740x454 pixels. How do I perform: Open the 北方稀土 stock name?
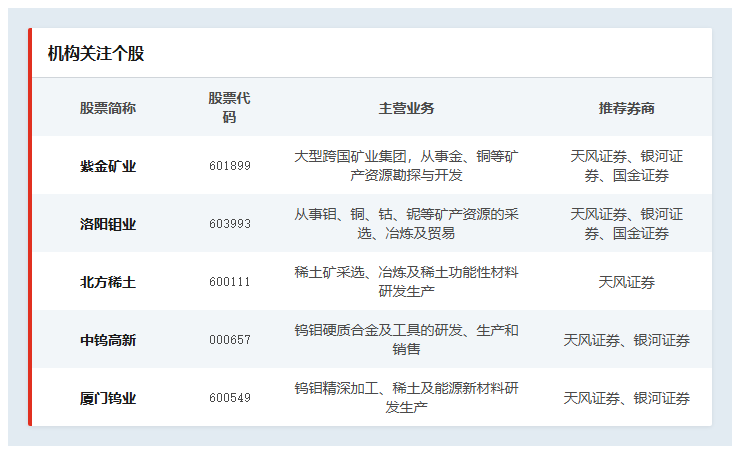click(108, 282)
